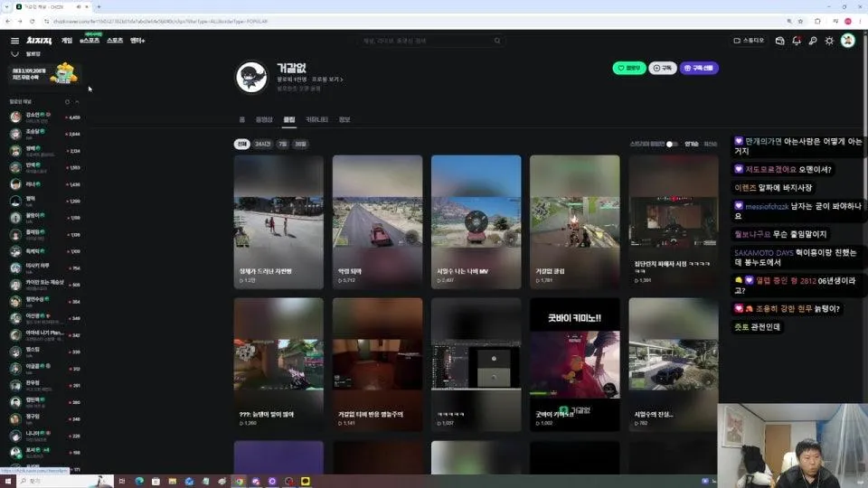Select the 30일 period filter chip
The height and width of the screenshot is (488, 868).
[300, 144]
